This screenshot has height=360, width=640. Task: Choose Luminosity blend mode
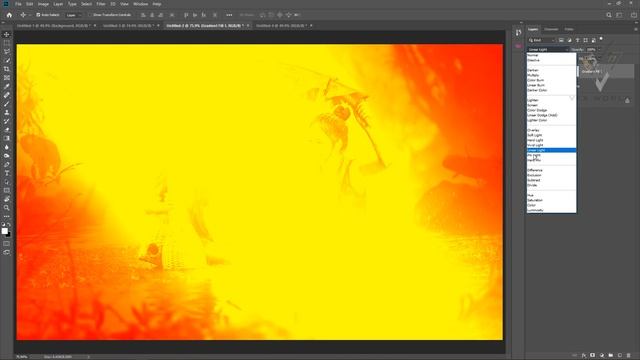tap(551, 210)
